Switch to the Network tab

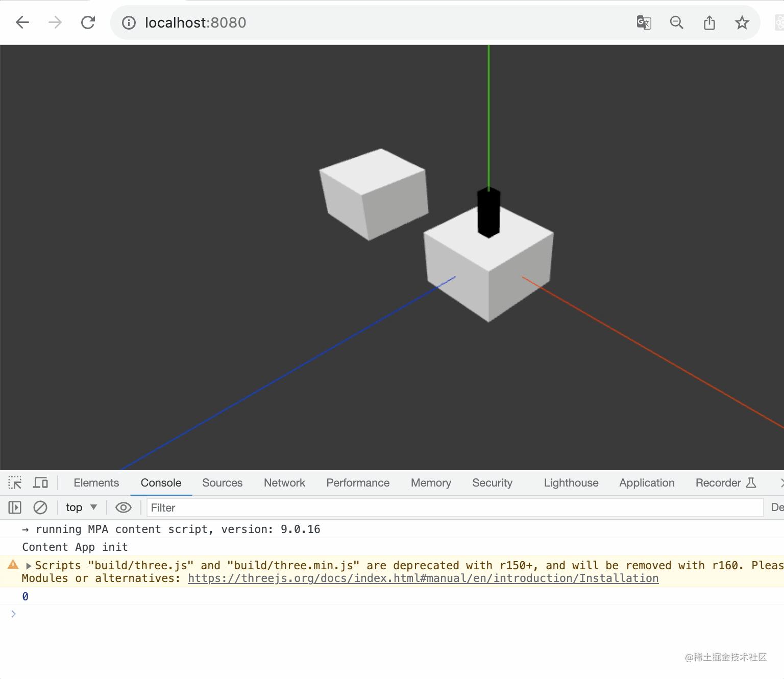(x=284, y=482)
